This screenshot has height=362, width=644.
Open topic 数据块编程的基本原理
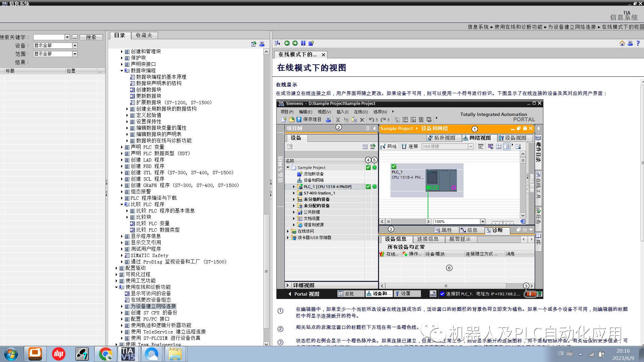pyautogui.click(x=161, y=77)
